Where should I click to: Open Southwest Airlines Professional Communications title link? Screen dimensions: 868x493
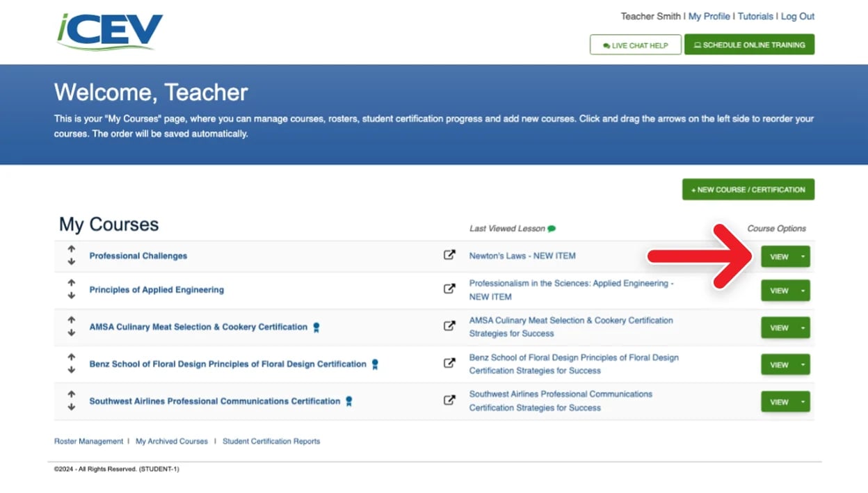pyautogui.click(x=215, y=401)
